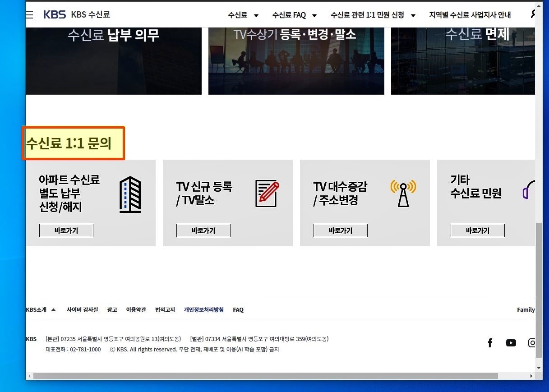The width and height of the screenshot is (549, 392).
Task: Open the 수신료 top menu item
Action: pos(237,15)
